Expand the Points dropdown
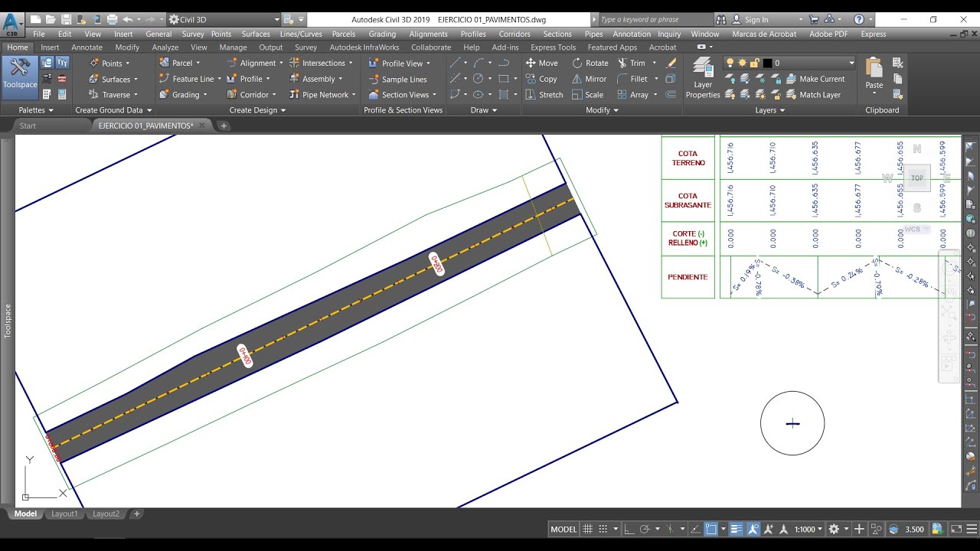This screenshot has height=551, width=980. coord(127,64)
